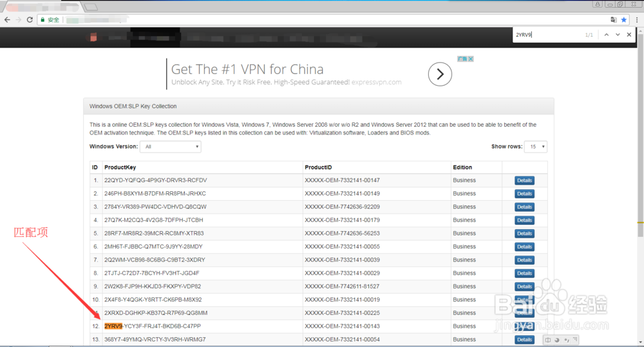Click Details for key 368Y7-49YMQ
The image size is (644, 347).
click(524, 340)
